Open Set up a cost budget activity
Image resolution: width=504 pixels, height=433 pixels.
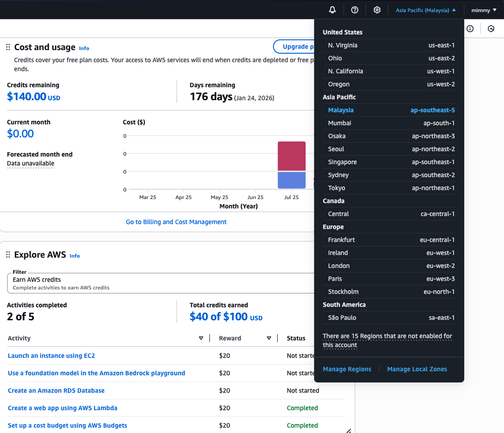67,425
